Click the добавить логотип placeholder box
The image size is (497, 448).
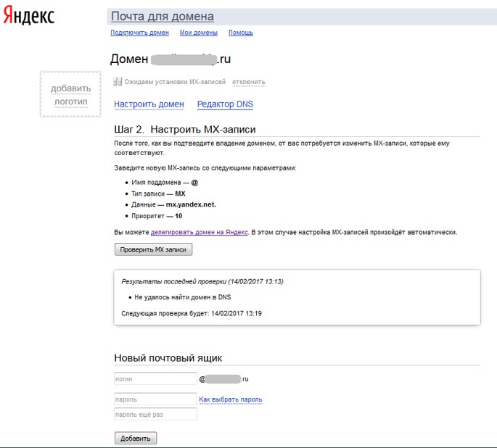coord(70,95)
